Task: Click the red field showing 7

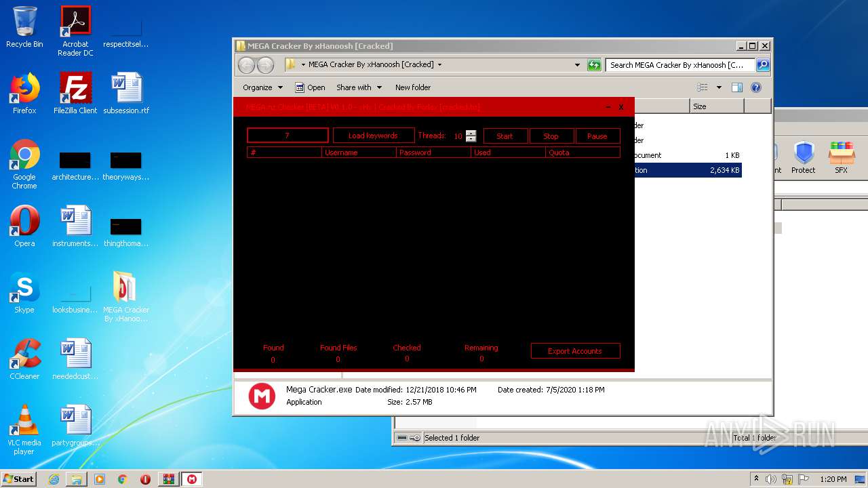Action: (x=288, y=136)
